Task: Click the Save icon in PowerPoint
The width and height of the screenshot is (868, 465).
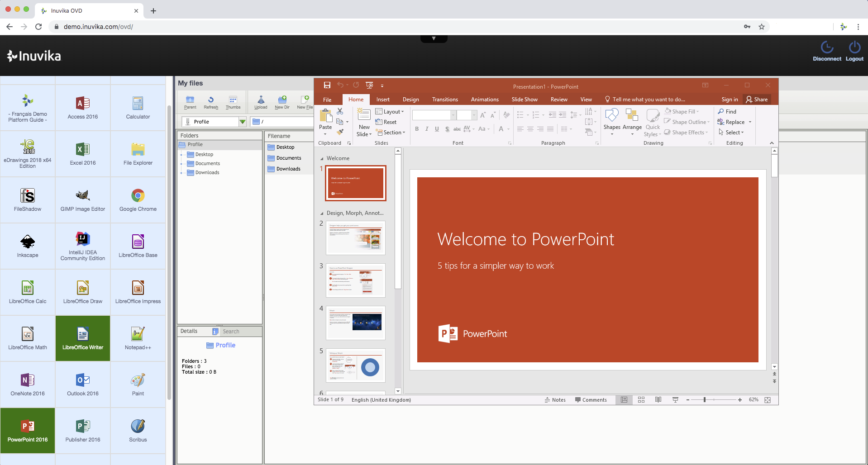Action: tap(327, 85)
